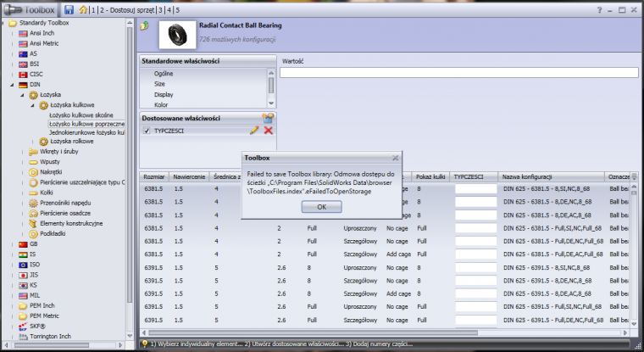Select the JIS Japanese flag icon
The width and height of the screenshot is (644, 352).
(x=23, y=275)
